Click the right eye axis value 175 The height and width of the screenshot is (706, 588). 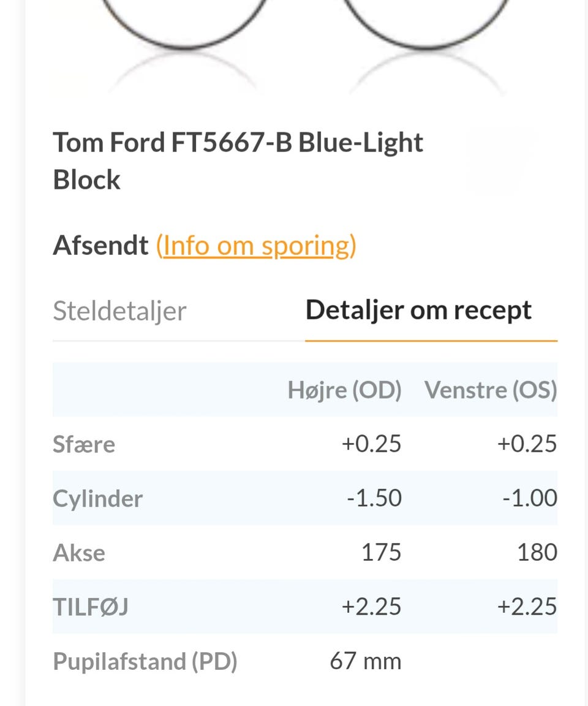[381, 553]
